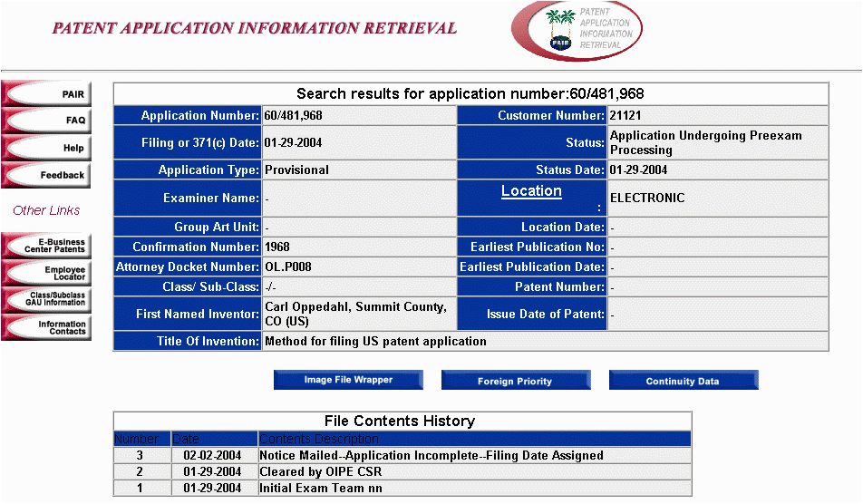
Task: Go to E-Business Center Patents
Action: (46, 246)
